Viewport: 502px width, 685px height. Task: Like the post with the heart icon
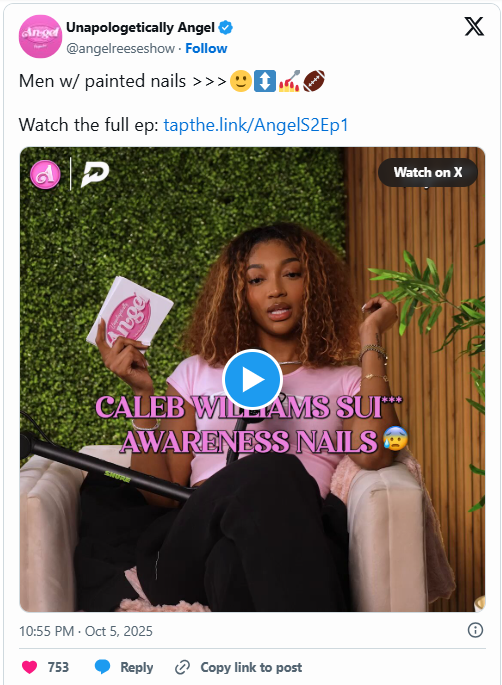pos(30,667)
